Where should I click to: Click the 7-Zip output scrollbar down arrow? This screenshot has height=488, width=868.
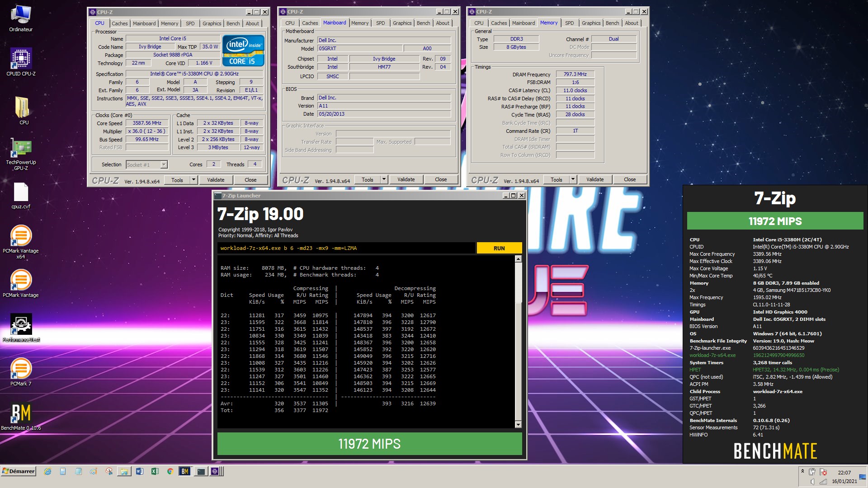click(x=518, y=424)
